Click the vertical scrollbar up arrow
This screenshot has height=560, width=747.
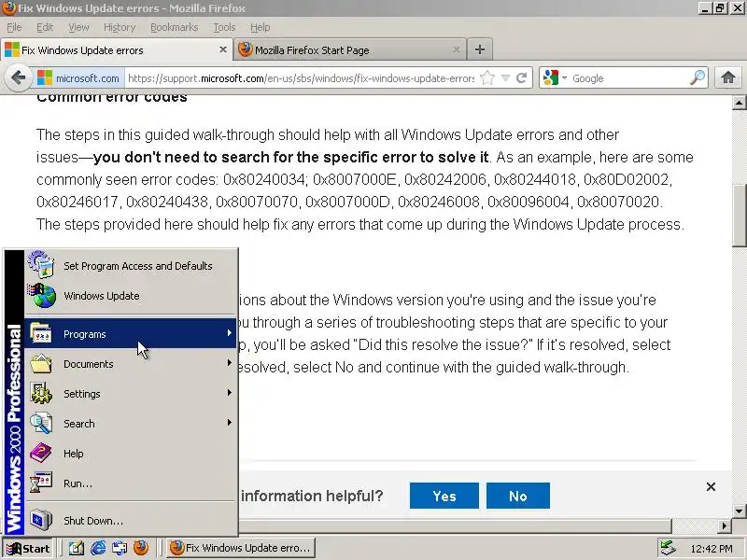click(x=740, y=103)
